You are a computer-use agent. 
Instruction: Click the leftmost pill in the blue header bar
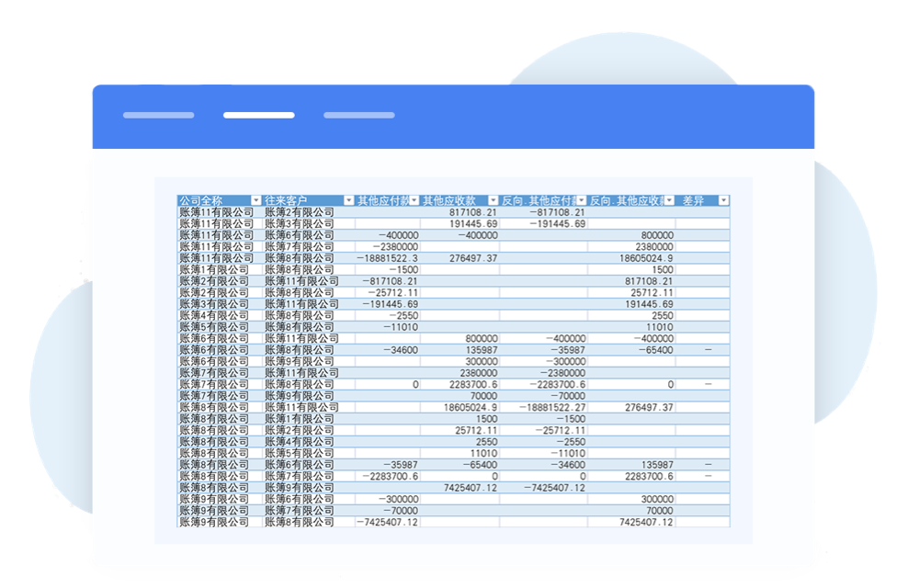coord(158,114)
